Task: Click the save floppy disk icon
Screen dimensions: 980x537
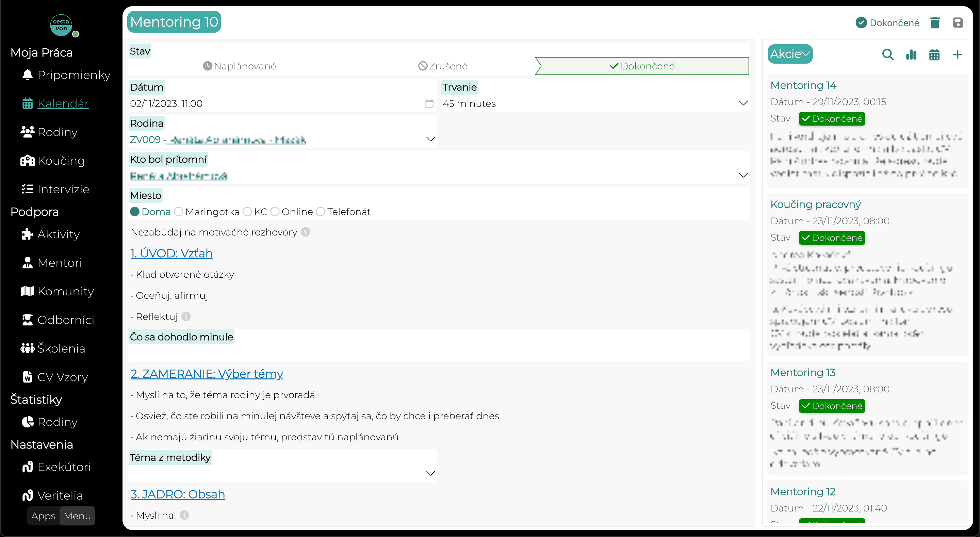Action: pos(958,23)
